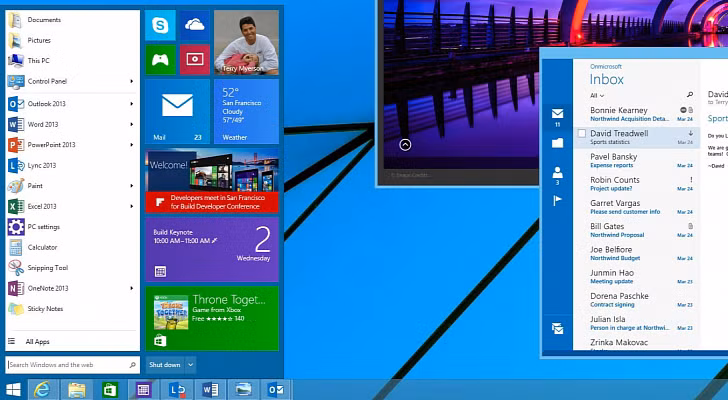Open Store from the taskbar
Viewport: 728px width, 400px height.
[x=110, y=390]
